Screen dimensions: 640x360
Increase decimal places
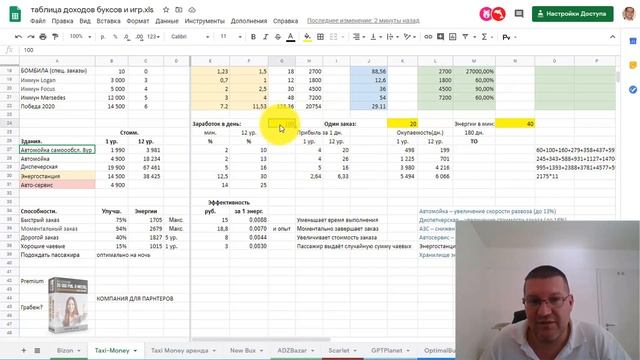(x=140, y=37)
